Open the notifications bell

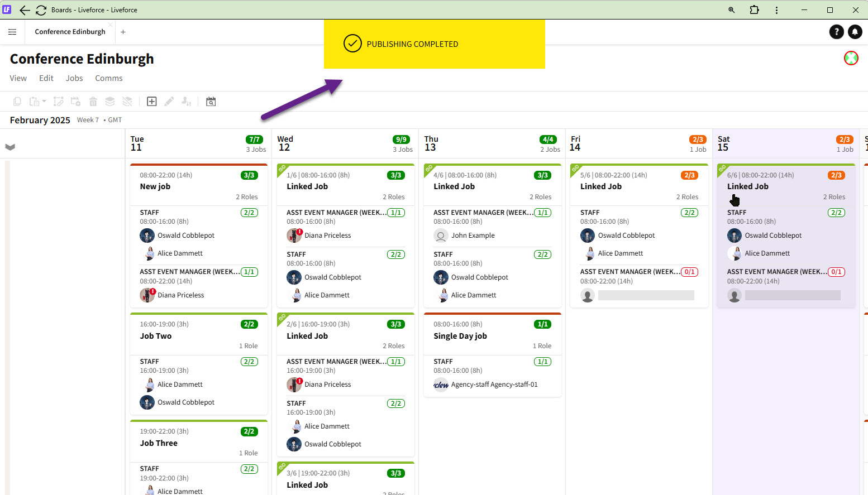point(855,32)
